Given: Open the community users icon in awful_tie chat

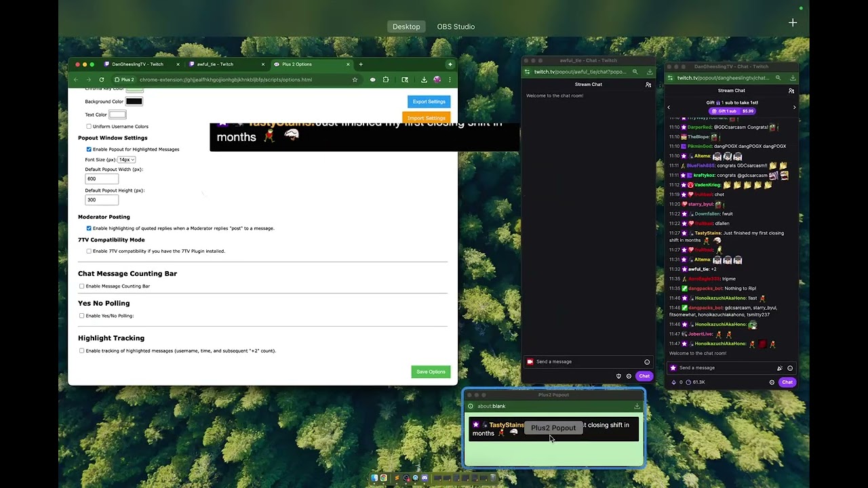Looking at the screenshot, I should pyautogui.click(x=648, y=85).
